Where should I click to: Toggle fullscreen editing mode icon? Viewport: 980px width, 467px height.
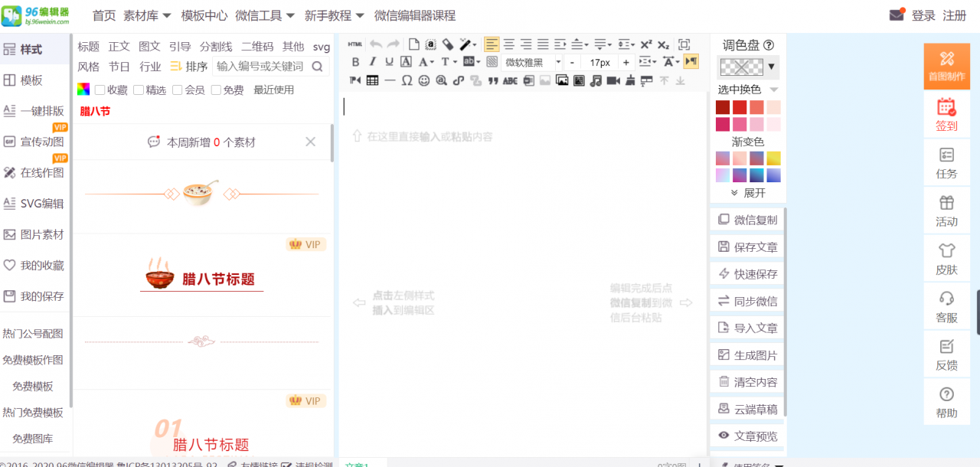coord(684,44)
